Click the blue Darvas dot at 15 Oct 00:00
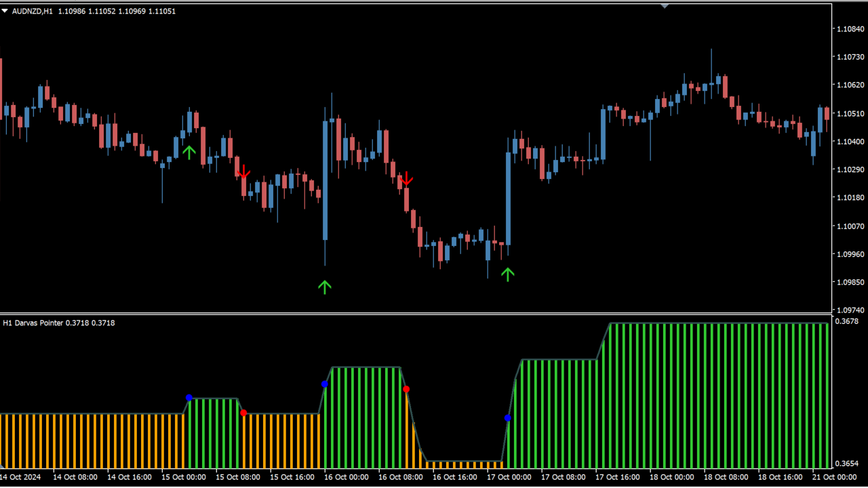This screenshot has height=488, width=868. click(x=189, y=398)
